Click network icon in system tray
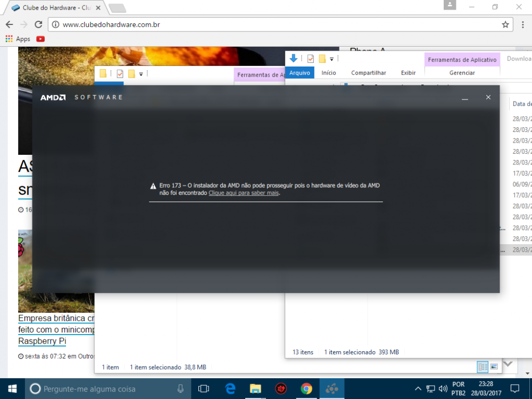The image size is (532, 399). (x=430, y=389)
